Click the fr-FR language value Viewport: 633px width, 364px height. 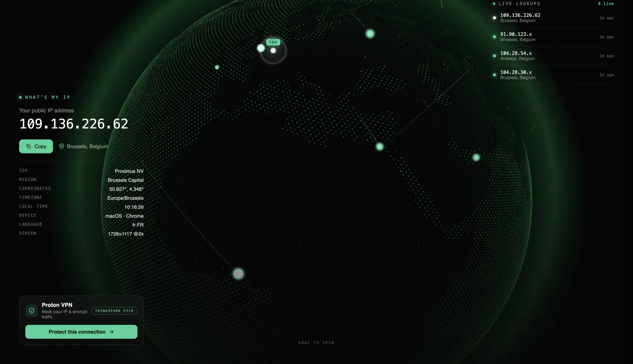click(x=138, y=225)
